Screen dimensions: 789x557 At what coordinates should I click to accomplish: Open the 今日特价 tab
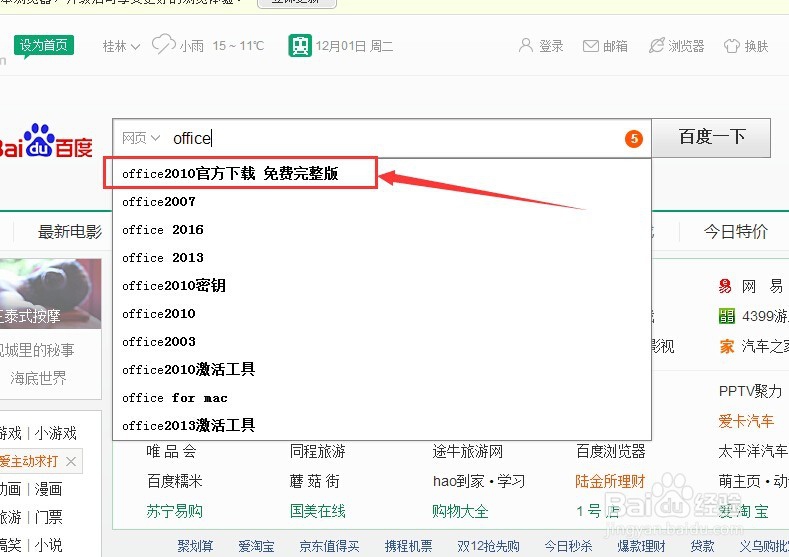tap(736, 232)
